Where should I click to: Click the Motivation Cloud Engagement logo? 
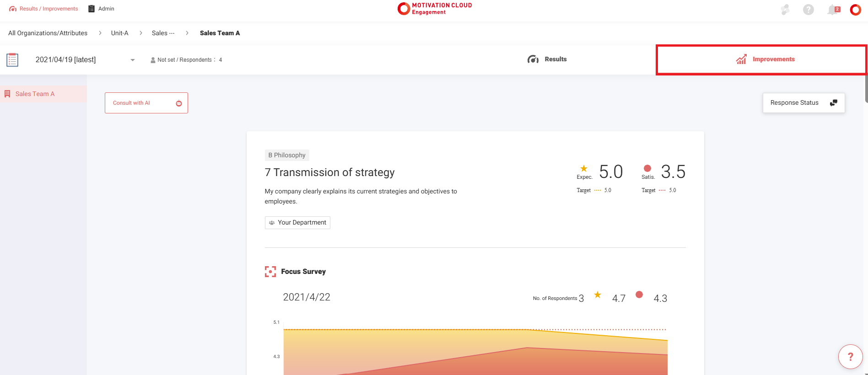pyautogui.click(x=435, y=9)
